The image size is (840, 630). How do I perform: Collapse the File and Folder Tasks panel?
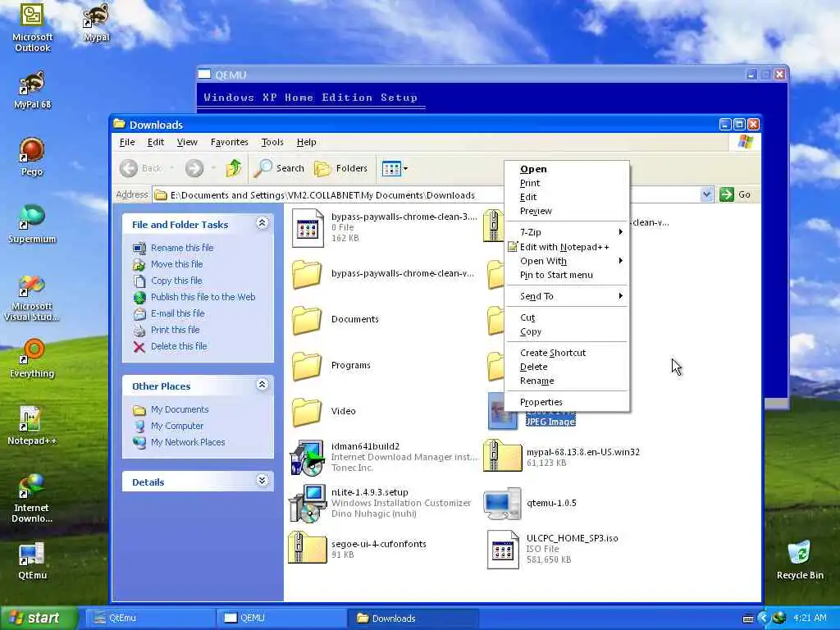coord(262,223)
